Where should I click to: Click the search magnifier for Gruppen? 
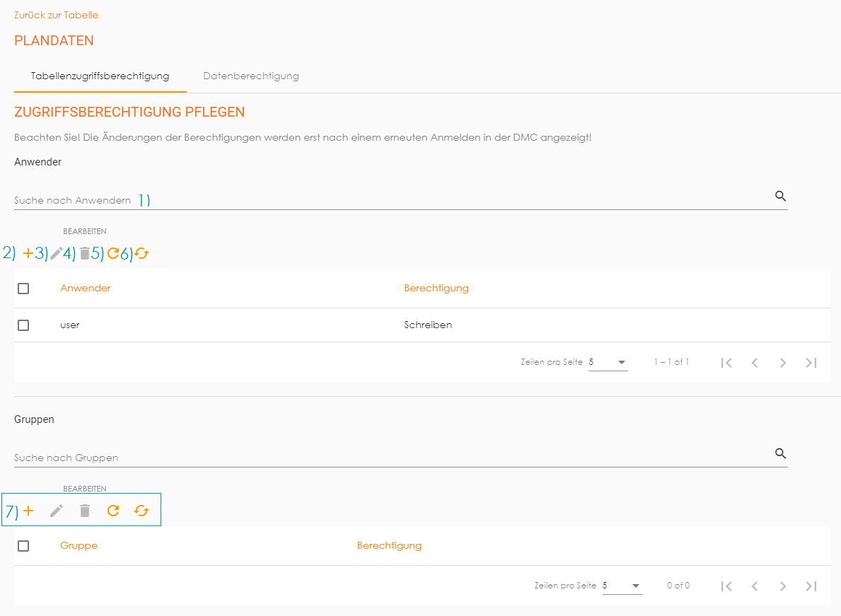pos(780,454)
